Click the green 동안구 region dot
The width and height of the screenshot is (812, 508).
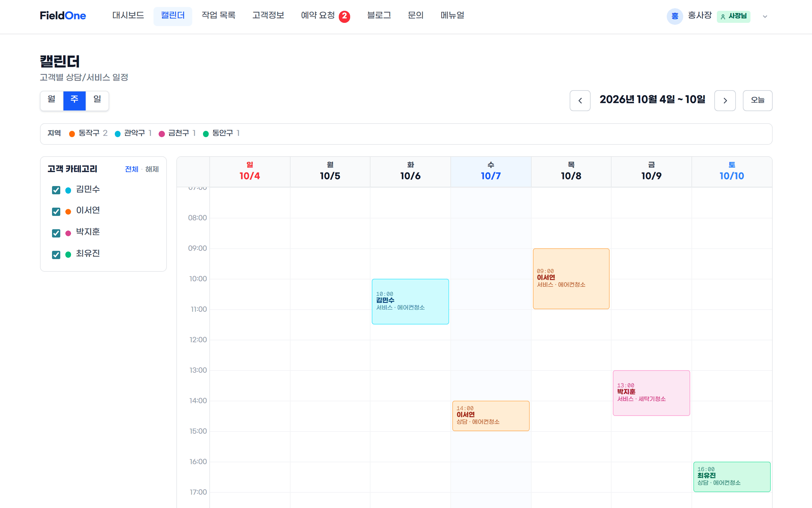pos(206,134)
